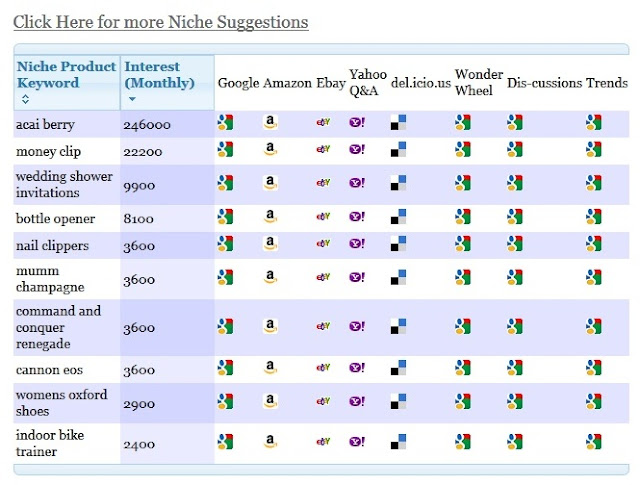Image resolution: width=640 pixels, height=485 pixels.
Task: Select the 'money clip' keyword cell
Action: [67, 151]
